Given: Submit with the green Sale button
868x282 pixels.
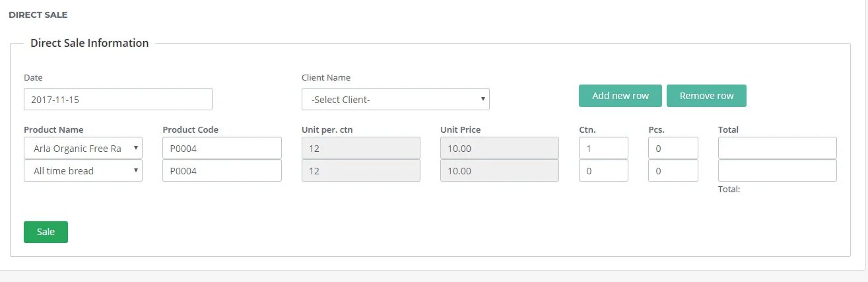Looking at the screenshot, I should (x=46, y=232).
